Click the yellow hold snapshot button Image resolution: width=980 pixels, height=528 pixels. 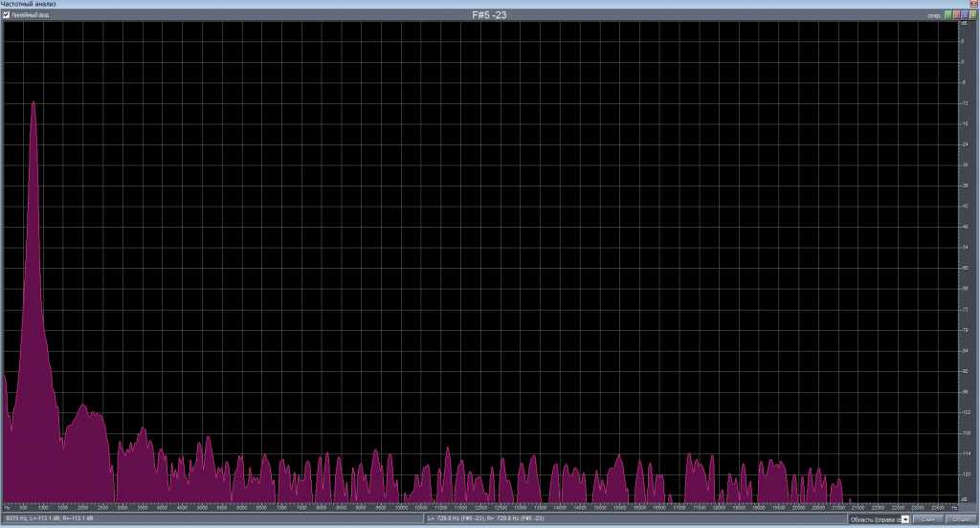pyautogui.click(x=972, y=15)
